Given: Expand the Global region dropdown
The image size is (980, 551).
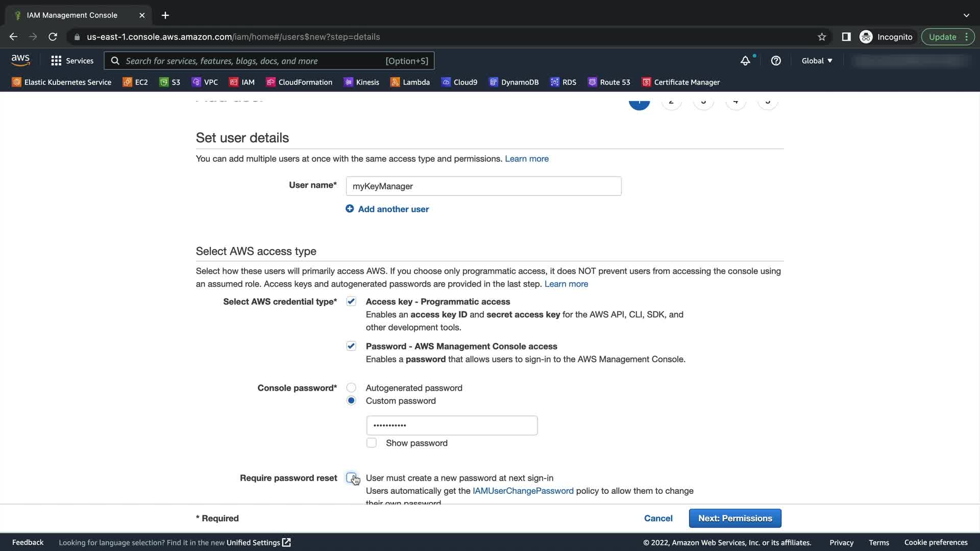Looking at the screenshot, I should pos(817,61).
